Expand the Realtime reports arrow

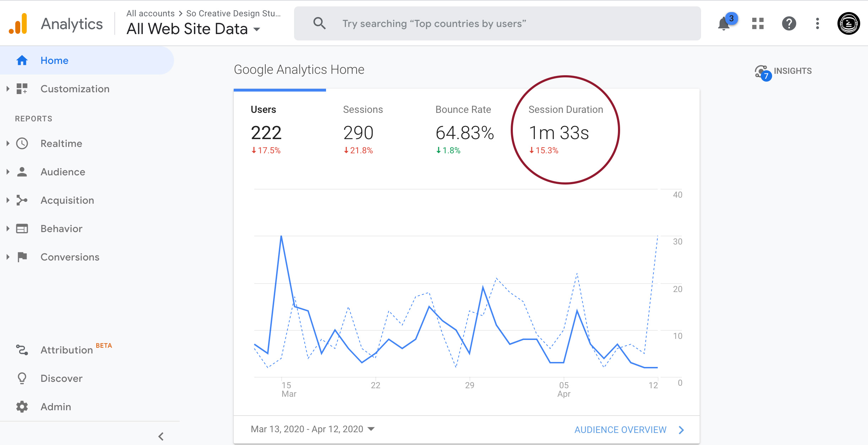pyautogui.click(x=8, y=143)
